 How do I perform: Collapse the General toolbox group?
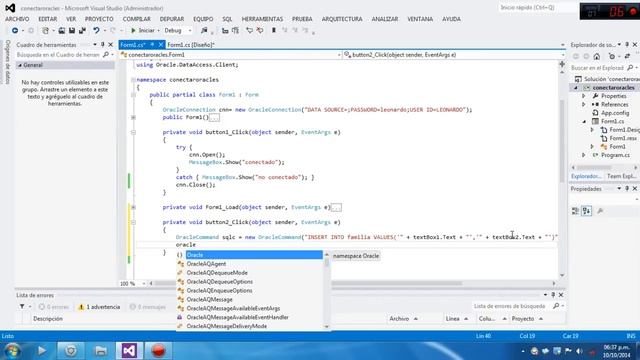pyautogui.click(x=20, y=65)
